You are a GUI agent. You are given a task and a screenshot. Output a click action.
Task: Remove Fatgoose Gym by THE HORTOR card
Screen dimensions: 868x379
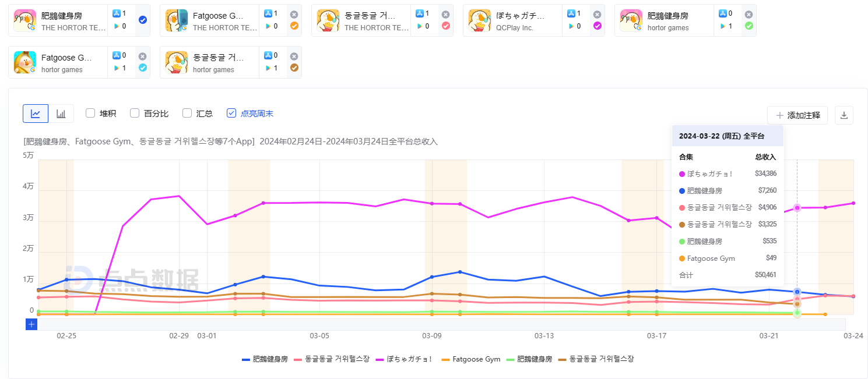pyautogui.click(x=294, y=15)
